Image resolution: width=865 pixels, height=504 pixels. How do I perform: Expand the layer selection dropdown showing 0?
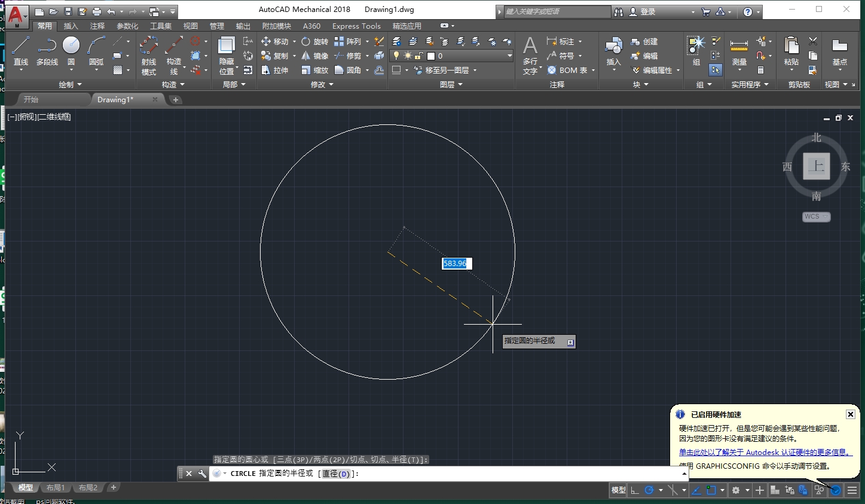click(509, 55)
